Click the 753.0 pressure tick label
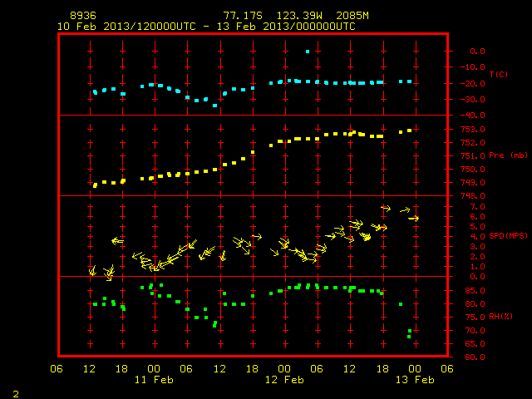The width and height of the screenshot is (532, 399). click(x=473, y=130)
